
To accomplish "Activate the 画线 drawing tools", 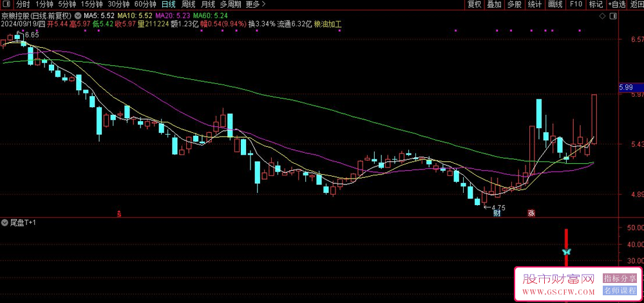I will (x=555, y=5).
